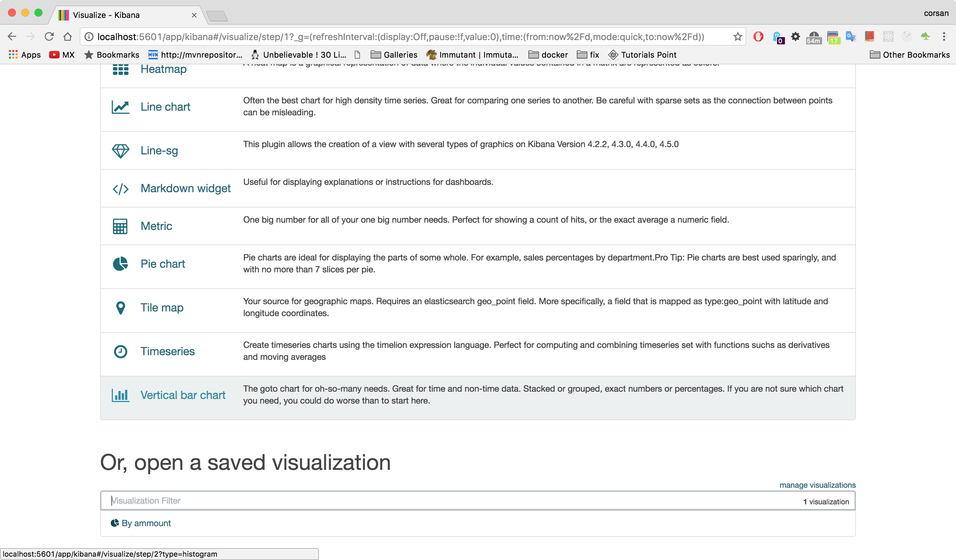Click the Line chart icon

click(x=121, y=107)
